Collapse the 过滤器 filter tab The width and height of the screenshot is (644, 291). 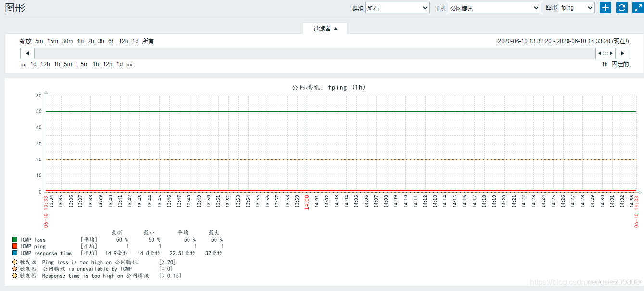(x=325, y=28)
